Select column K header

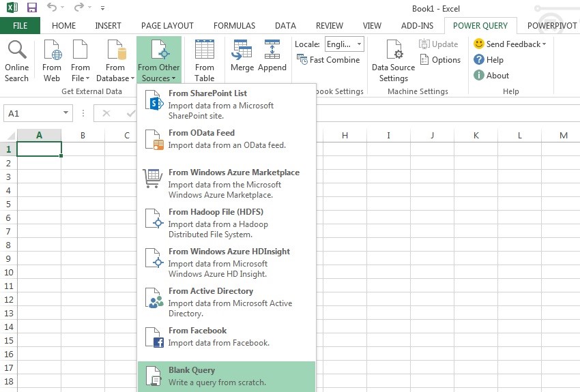coord(476,135)
